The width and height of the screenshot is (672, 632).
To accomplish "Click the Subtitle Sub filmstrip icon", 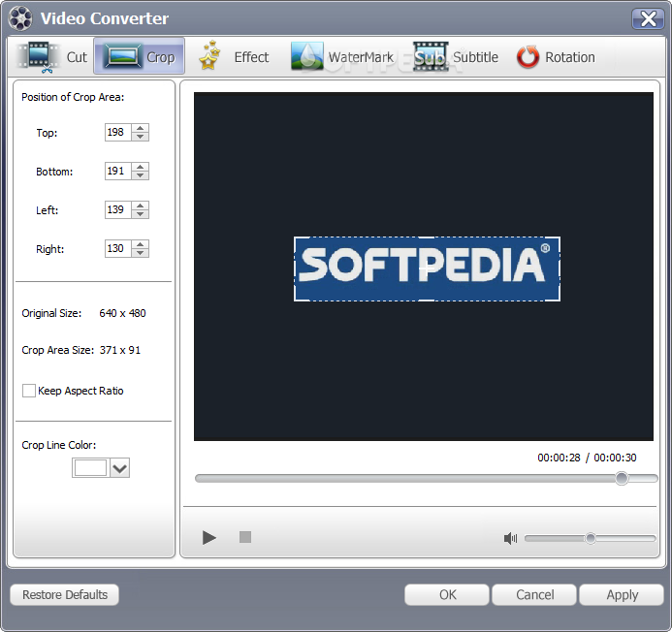I will click(x=431, y=56).
